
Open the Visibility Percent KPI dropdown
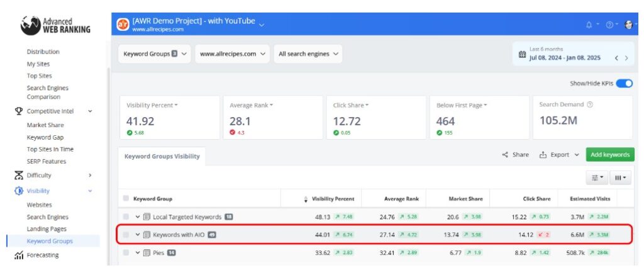click(152, 105)
